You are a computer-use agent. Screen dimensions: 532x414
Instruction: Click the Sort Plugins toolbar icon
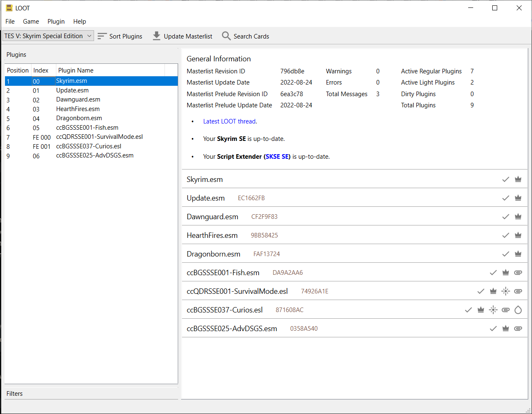(x=102, y=36)
